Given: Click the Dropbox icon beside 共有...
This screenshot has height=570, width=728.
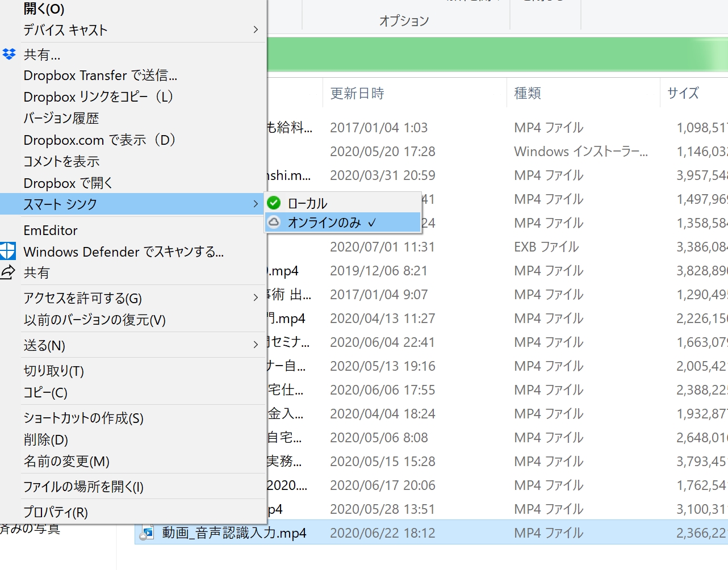Looking at the screenshot, I should [x=9, y=55].
